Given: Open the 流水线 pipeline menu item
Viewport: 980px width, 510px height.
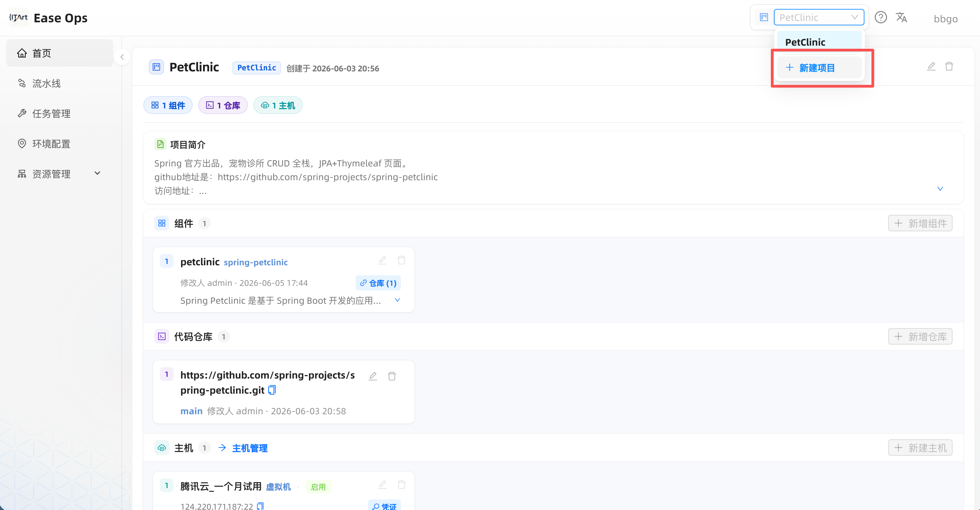Looking at the screenshot, I should pyautogui.click(x=59, y=83).
